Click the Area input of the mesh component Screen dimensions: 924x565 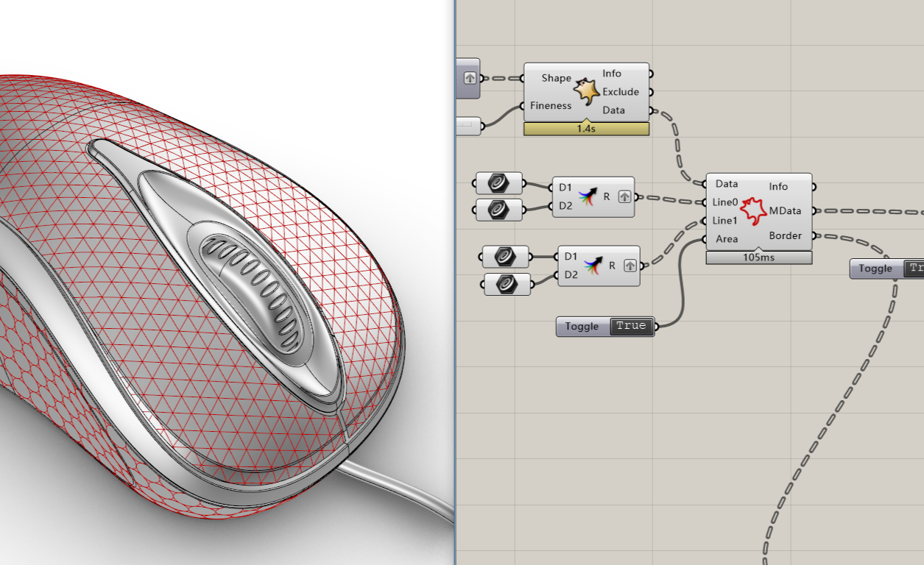[x=727, y=239]
